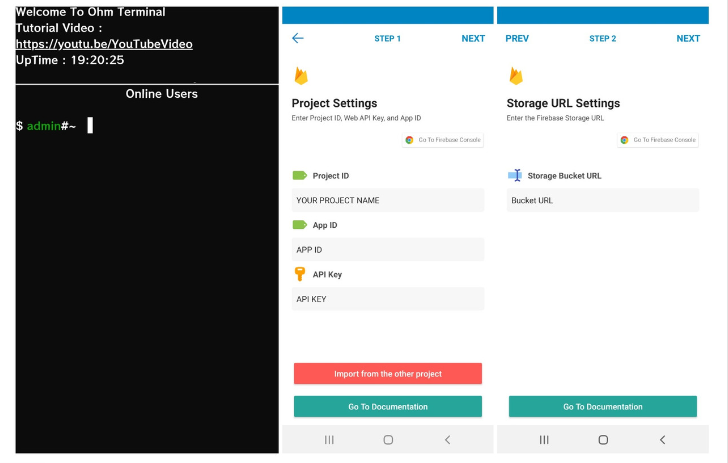
Task: Open Go To Documentation under Storage URL Settings
Action: (602, 407)
